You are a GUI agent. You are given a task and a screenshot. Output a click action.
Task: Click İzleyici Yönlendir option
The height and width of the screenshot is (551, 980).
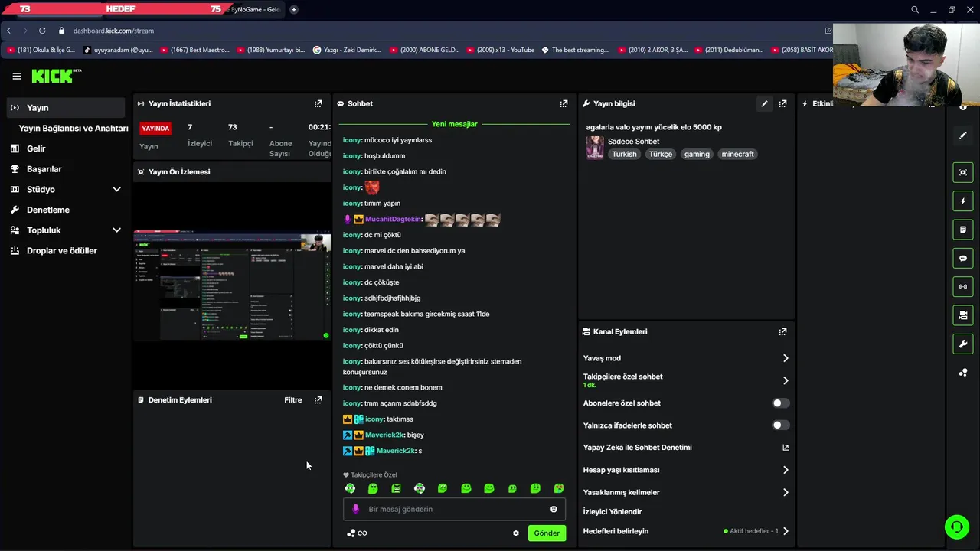click(612, 512)
